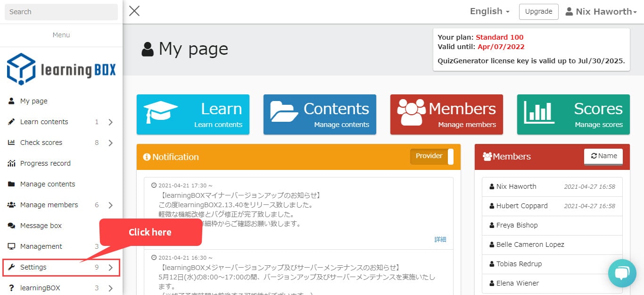Click the Search input field
Image resolution: width=644 pixels, height=295 pixels.
[x=61, y=12]
